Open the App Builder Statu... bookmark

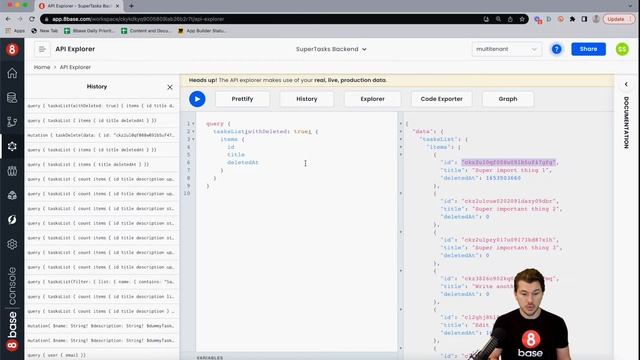point(202,31)
